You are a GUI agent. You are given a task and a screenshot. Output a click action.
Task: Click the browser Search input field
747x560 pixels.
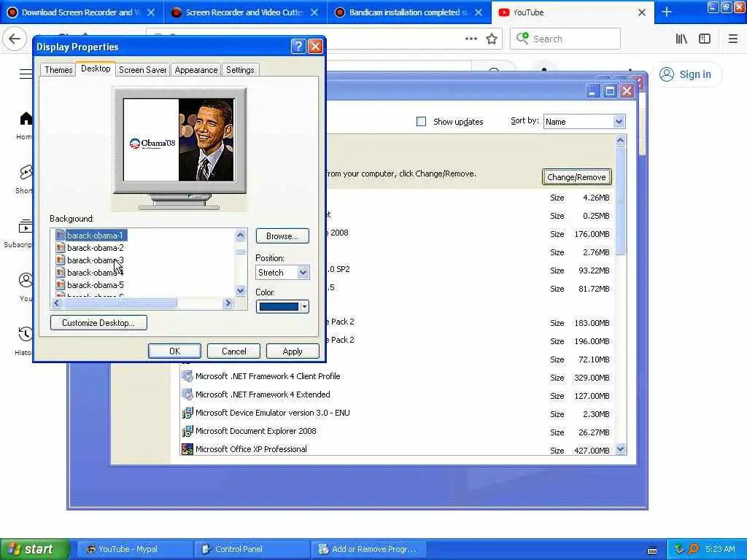point(565,39)
